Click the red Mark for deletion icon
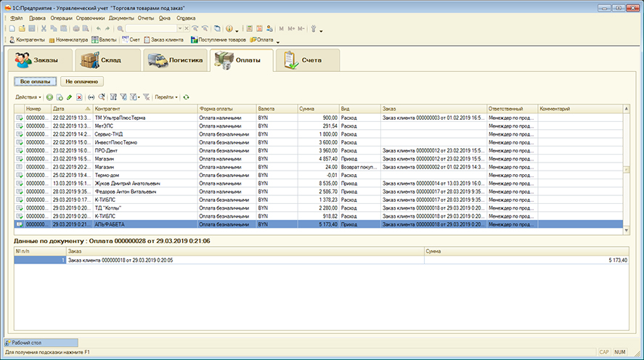This screenshot has width=644, height=360. [x=78, y=97]
